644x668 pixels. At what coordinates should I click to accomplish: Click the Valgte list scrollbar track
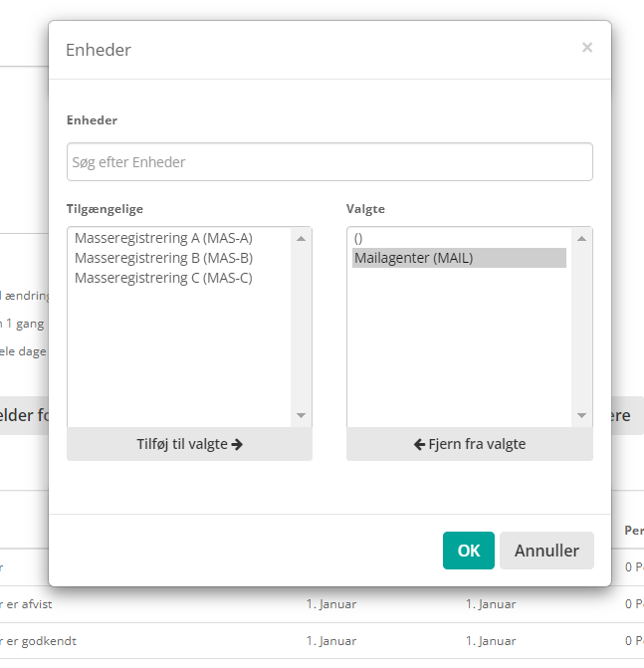[582, 329]
